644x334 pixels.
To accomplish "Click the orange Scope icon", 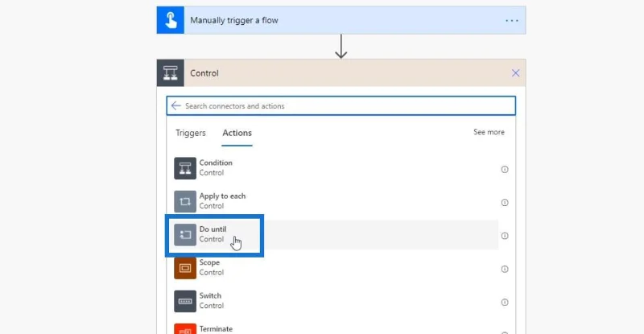I will click(x=185, y=268).
